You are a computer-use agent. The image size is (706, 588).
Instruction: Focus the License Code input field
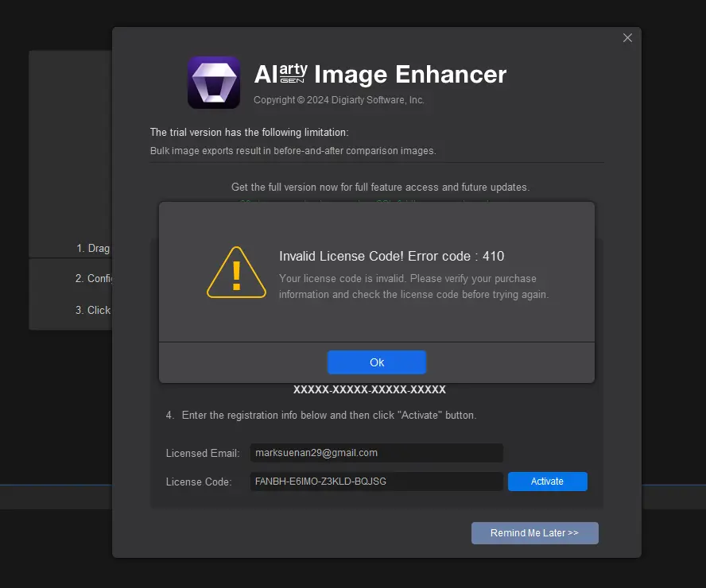[x=376, y=482]
